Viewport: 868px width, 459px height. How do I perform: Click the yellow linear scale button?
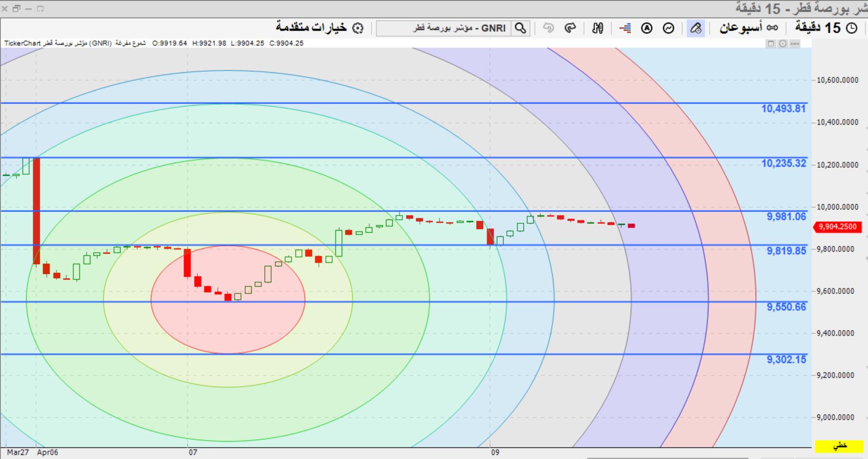tap(840, 446)
